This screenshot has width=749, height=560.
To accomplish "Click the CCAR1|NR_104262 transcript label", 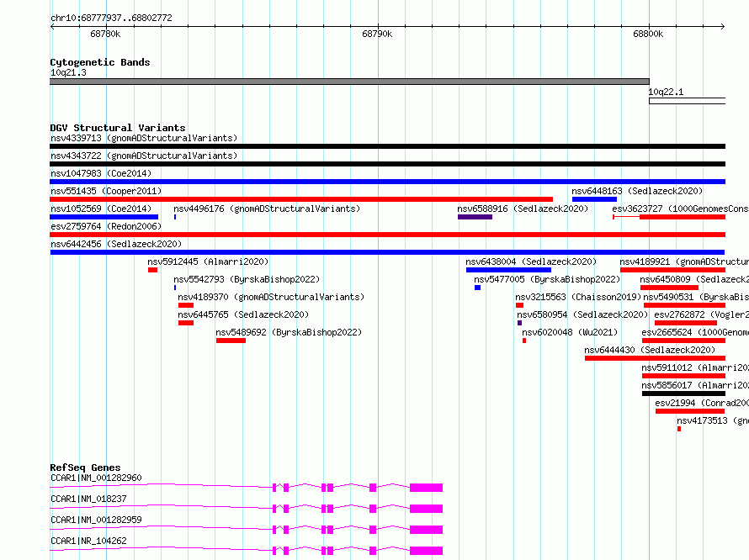I will click(88, 541).
